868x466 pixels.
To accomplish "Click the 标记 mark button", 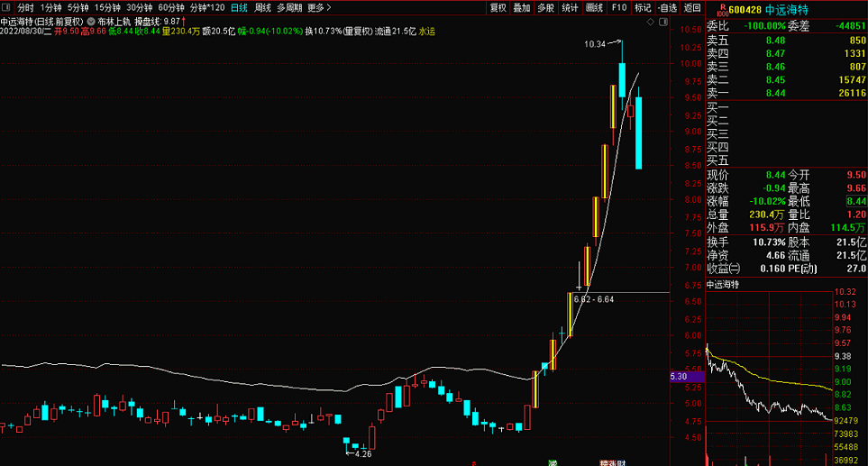I will pos(643,8).
